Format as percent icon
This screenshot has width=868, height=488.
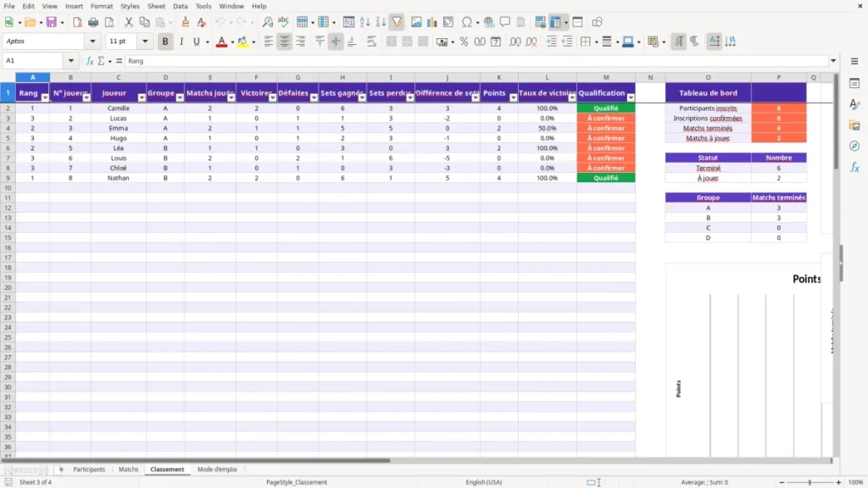(x=464, y=42)
